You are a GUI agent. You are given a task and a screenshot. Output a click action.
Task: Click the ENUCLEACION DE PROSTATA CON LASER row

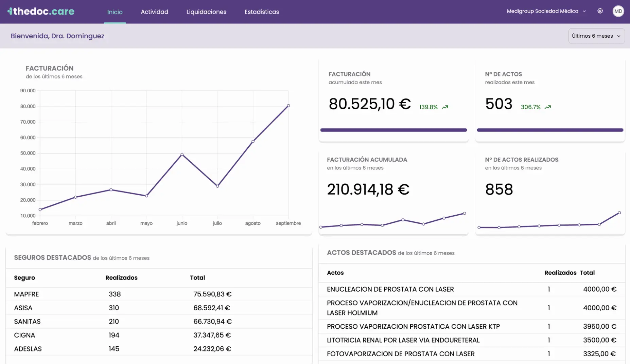click(x=471, y=289)
